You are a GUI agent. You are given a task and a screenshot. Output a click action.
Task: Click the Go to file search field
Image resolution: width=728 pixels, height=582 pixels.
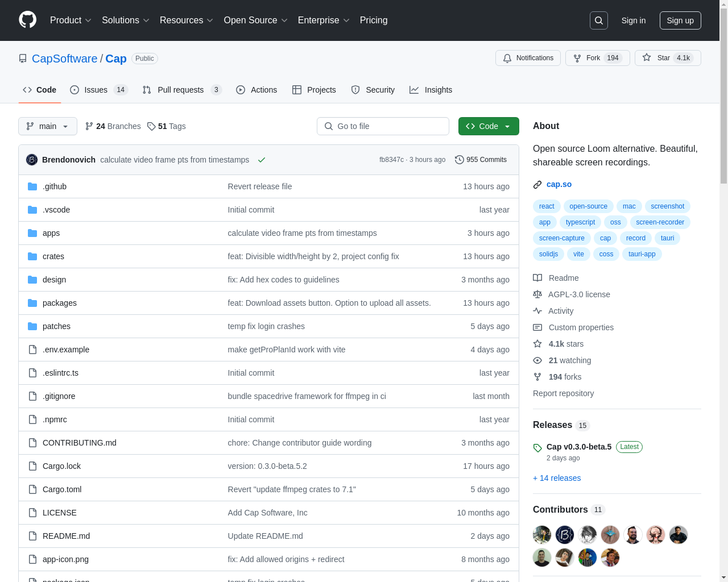[x=383, y=126]
